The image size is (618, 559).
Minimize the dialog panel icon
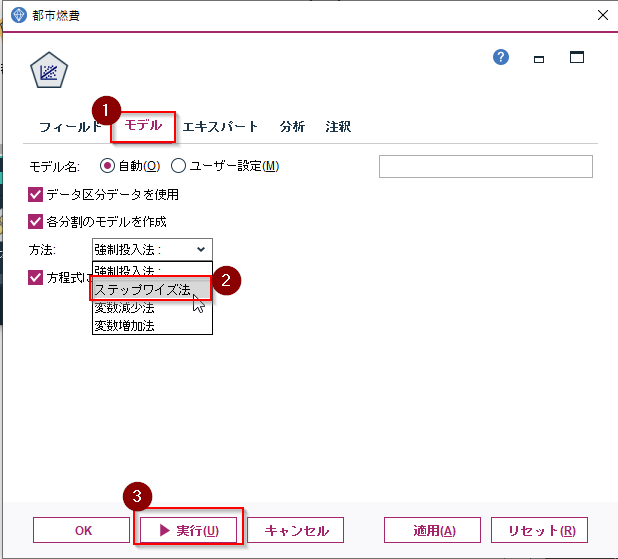click(539, 59)
